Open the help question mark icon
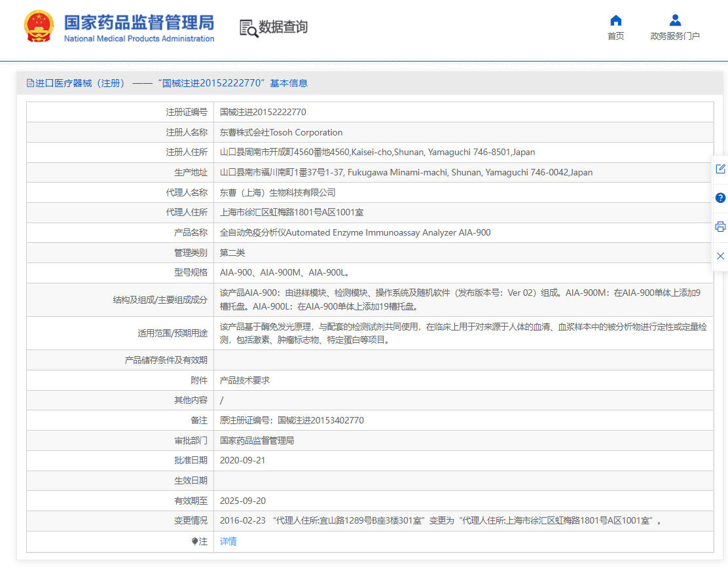728x574 pixels. tap(720, 198)
